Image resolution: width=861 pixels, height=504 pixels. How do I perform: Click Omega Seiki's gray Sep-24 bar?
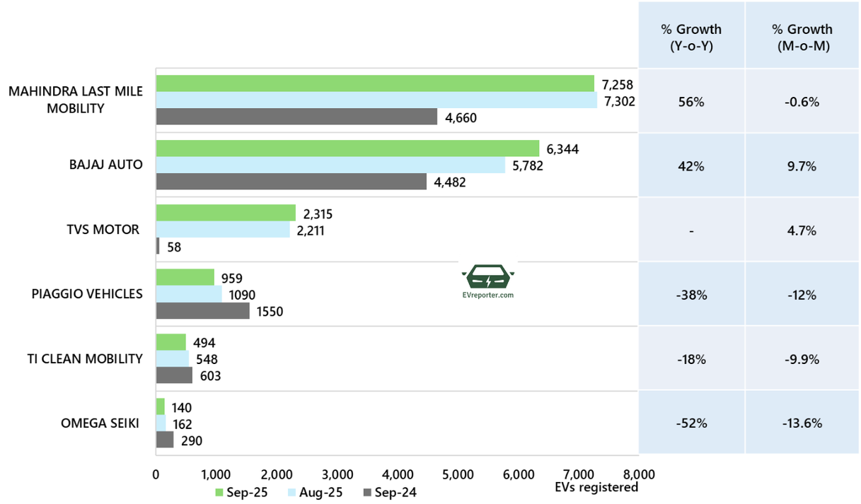point(164,440)
